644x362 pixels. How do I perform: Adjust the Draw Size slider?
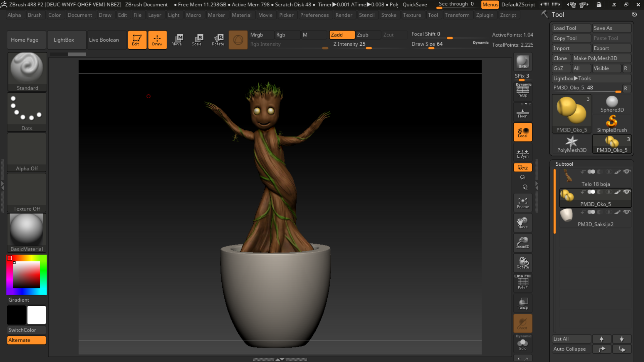(449, 45)
